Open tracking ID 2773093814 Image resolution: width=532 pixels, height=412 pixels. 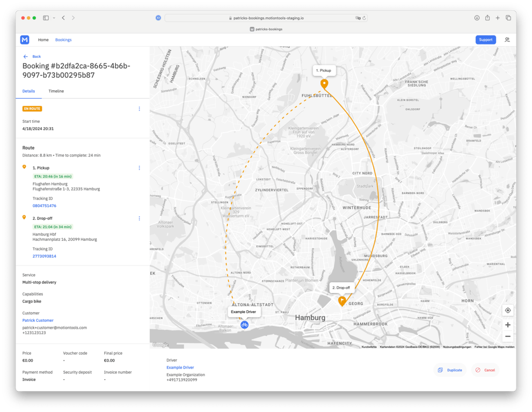45,256
